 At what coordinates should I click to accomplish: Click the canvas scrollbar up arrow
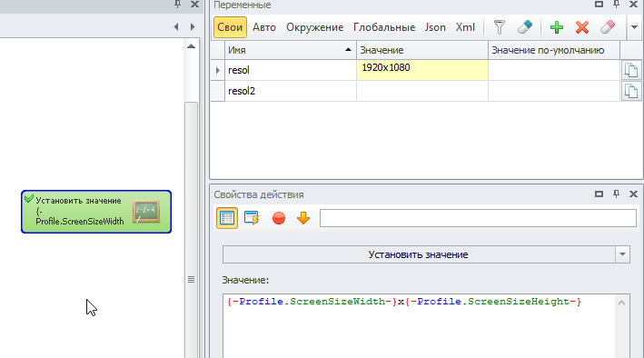pos(191,46)
